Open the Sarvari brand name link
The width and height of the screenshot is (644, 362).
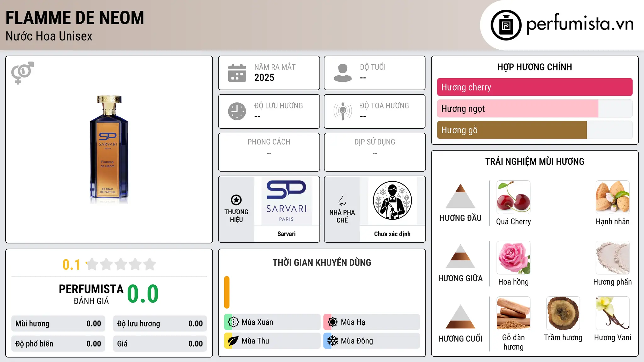(x=286, y=234)
